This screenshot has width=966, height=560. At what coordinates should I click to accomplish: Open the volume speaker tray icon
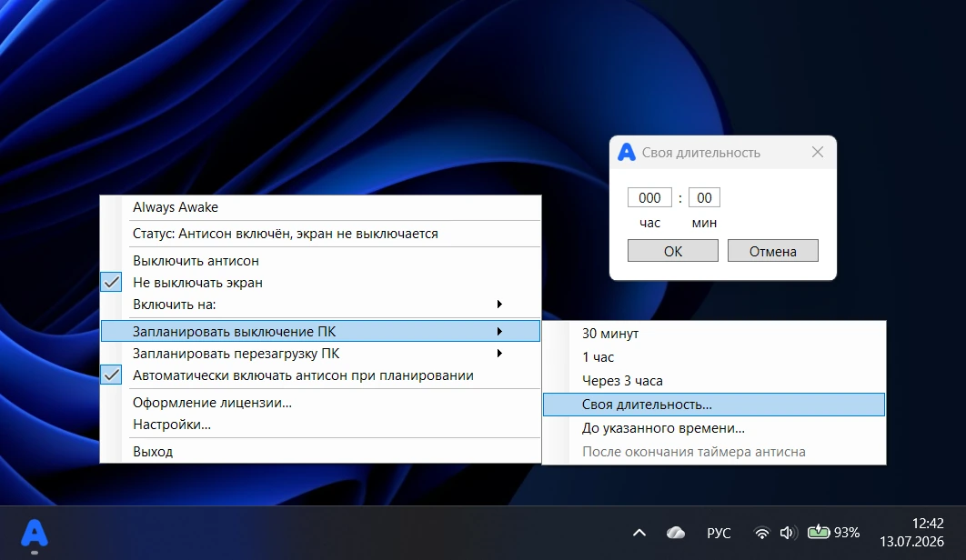tap(788, 533)
